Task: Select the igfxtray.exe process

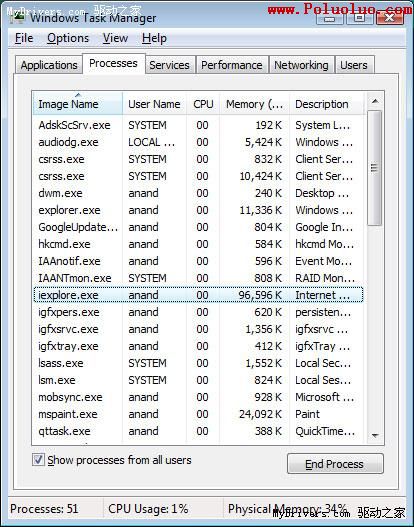Action: coord(198,346)
